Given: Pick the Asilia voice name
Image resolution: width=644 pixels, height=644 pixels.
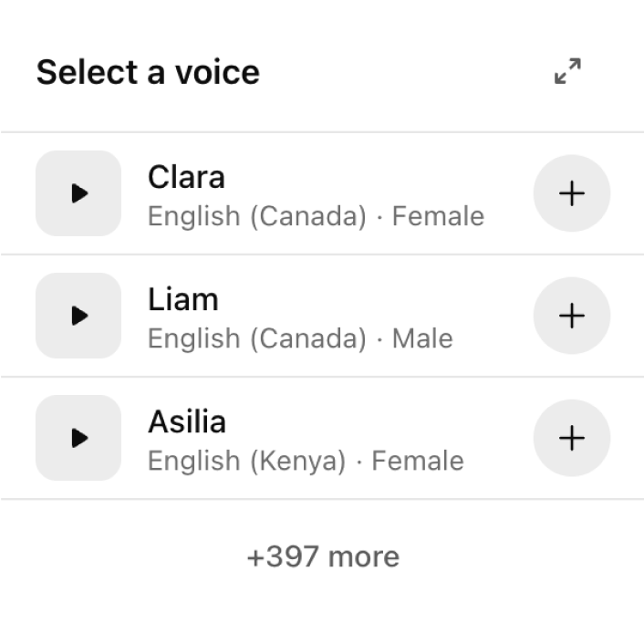Looking at the screenshot, I should point(187,421).
